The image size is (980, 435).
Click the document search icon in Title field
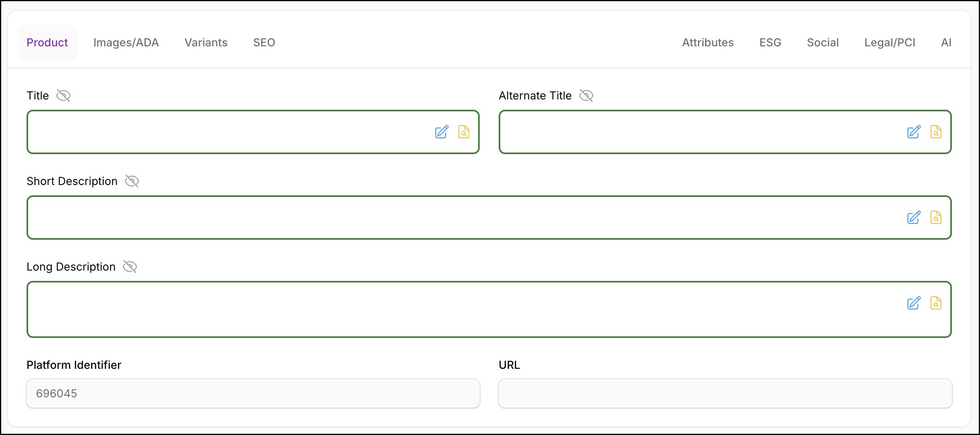tap(464, 132)
